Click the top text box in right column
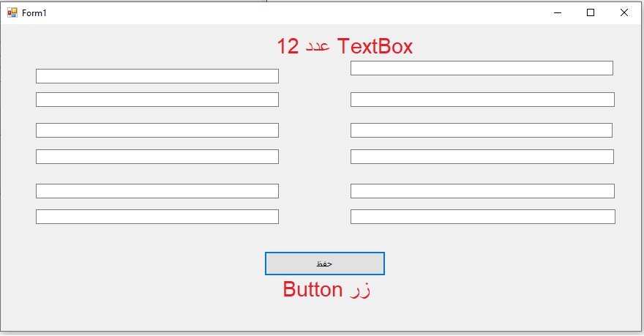Viewport: 644px width, 336px height. tap(482, 68)
